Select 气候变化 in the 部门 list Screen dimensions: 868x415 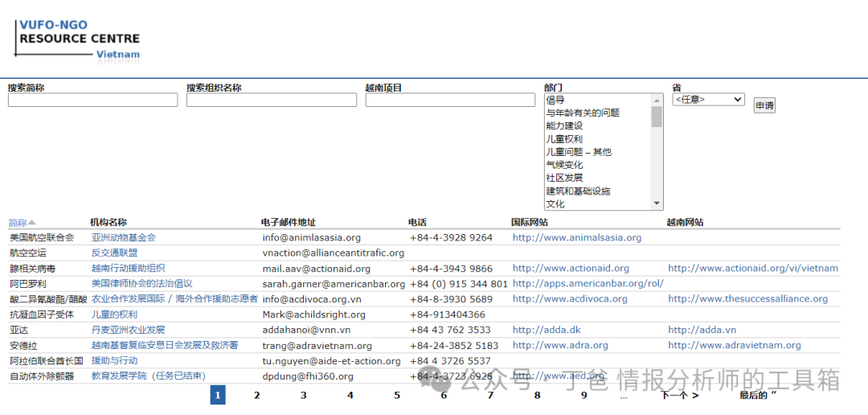(x=564, y=165)
